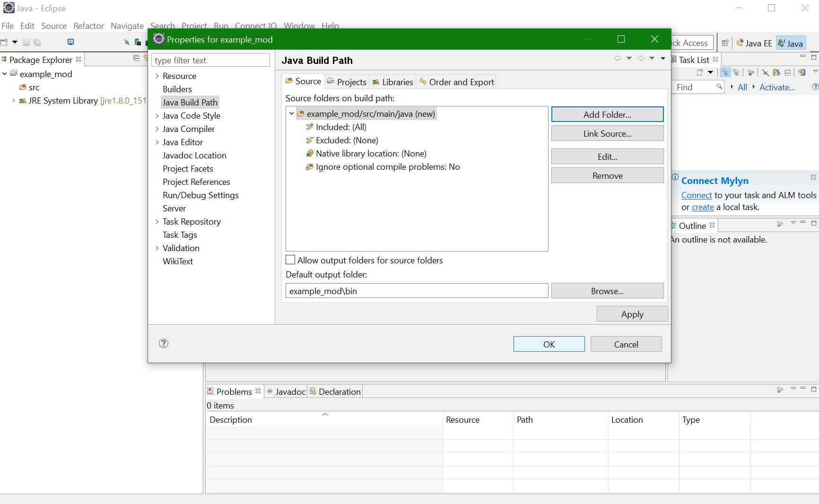The image size is (819, 504).
Task: Click Collapse All icon in Task List toolbar
Action: [787, 72]
